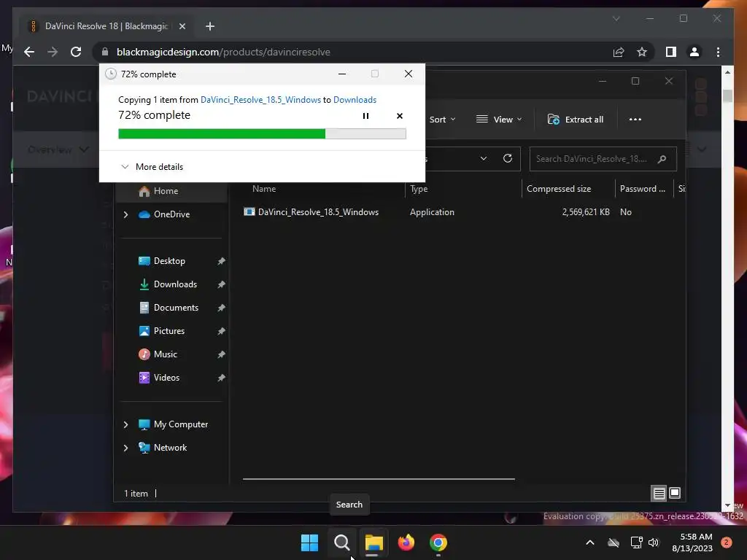Select Home in the navigation pane
747x560 pixels.
tap(171, 191)
